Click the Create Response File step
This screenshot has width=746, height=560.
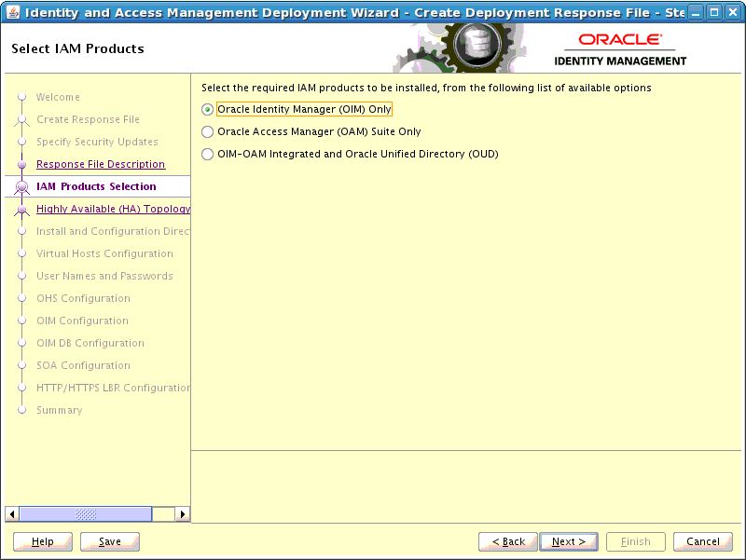click(88, 119)
